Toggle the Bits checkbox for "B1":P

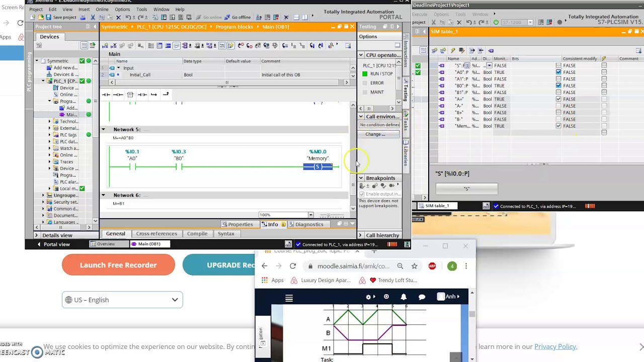click(558, 93)
